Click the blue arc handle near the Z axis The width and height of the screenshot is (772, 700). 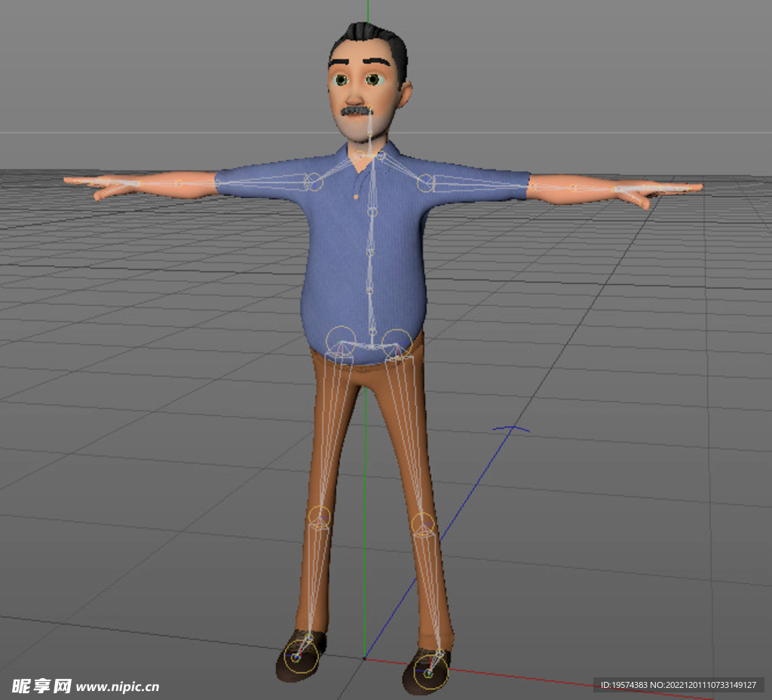[511, 429]
